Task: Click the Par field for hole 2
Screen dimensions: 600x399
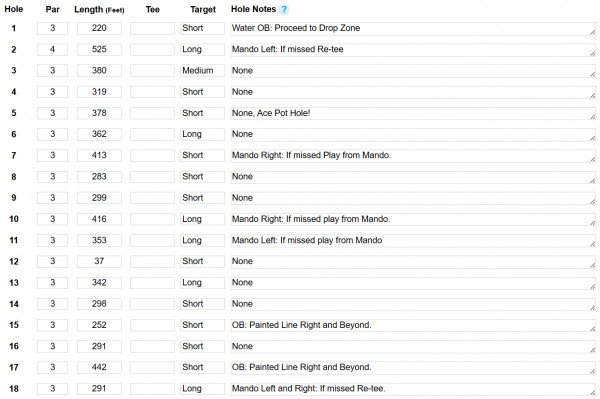Action: click(52, 49)
